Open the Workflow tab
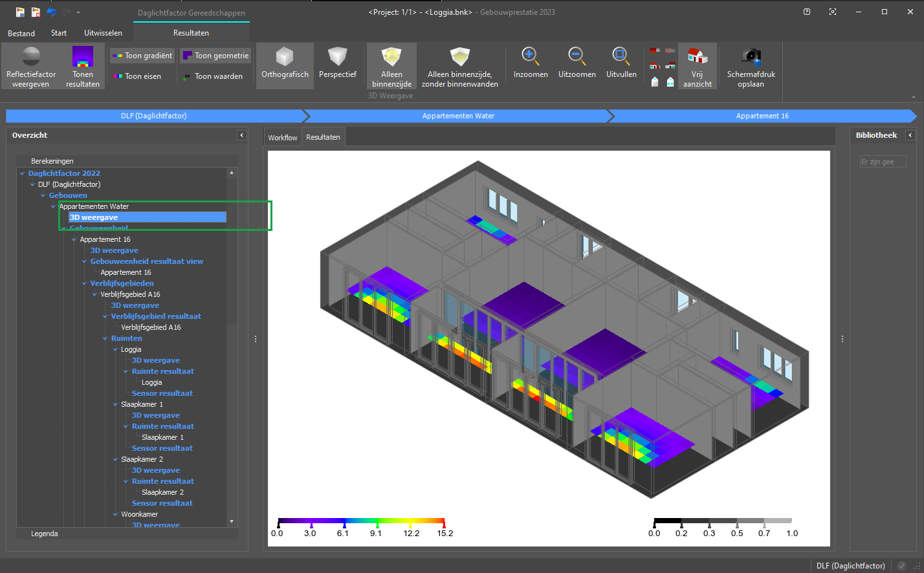The height and width of the screenshot is (573, 924). click(x=283, y=138)
